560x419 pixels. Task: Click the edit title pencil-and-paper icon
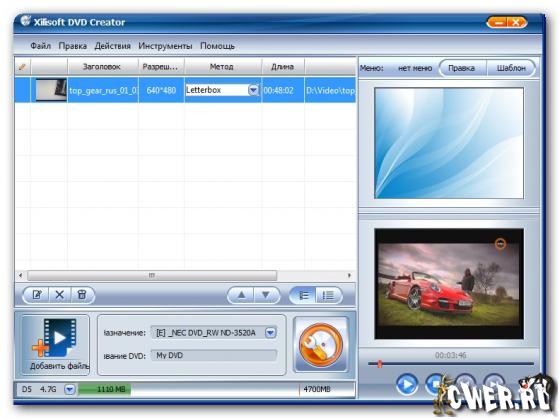click(x=37, y=295)
